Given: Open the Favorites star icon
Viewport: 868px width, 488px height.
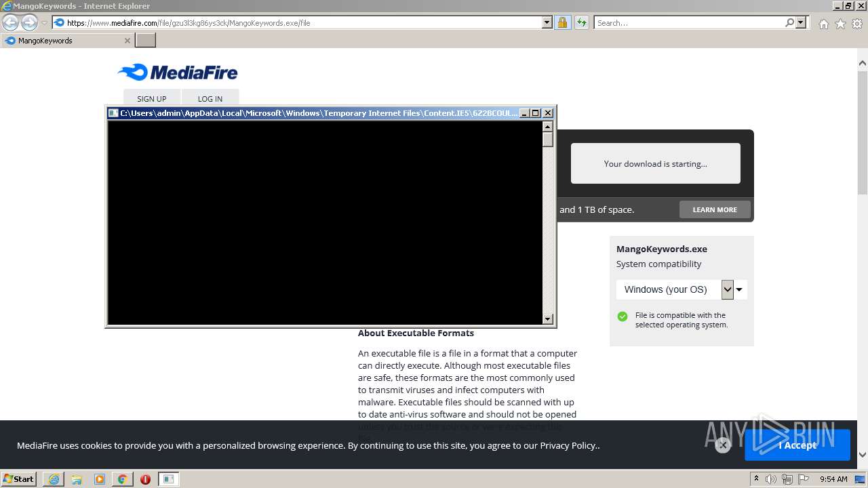Looking at the screenshot, I should tap(840, 24).
